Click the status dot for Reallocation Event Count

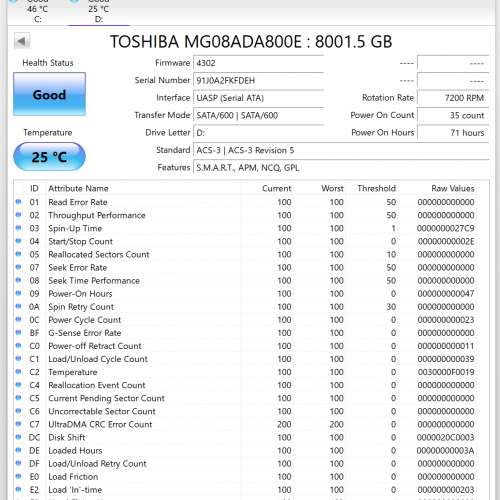coord(18,385)
